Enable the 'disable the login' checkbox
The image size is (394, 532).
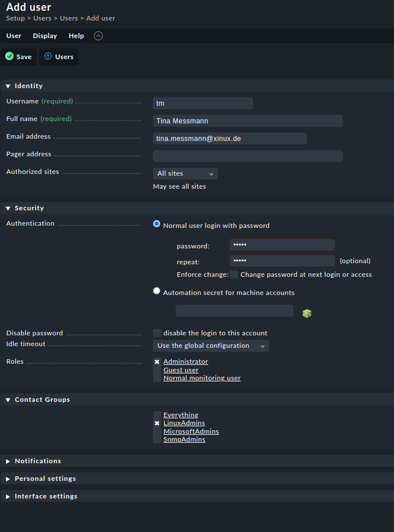(x=157, y=333)
